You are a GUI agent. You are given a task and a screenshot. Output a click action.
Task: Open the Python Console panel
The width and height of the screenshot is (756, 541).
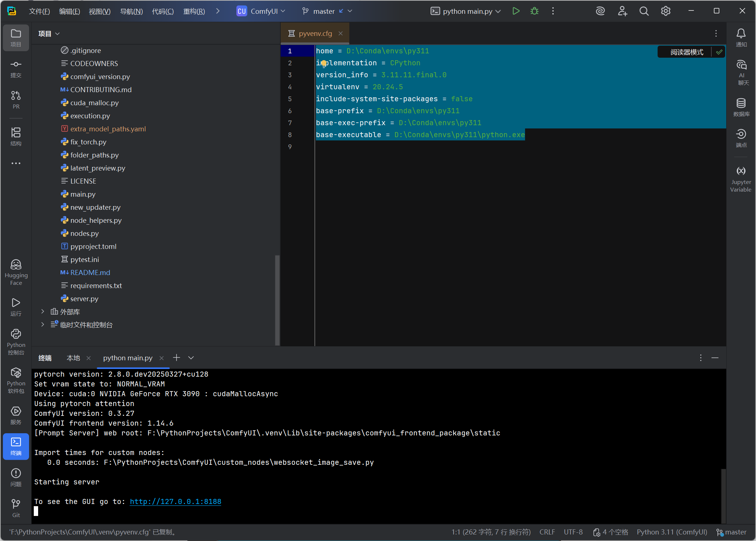(16, 342)
